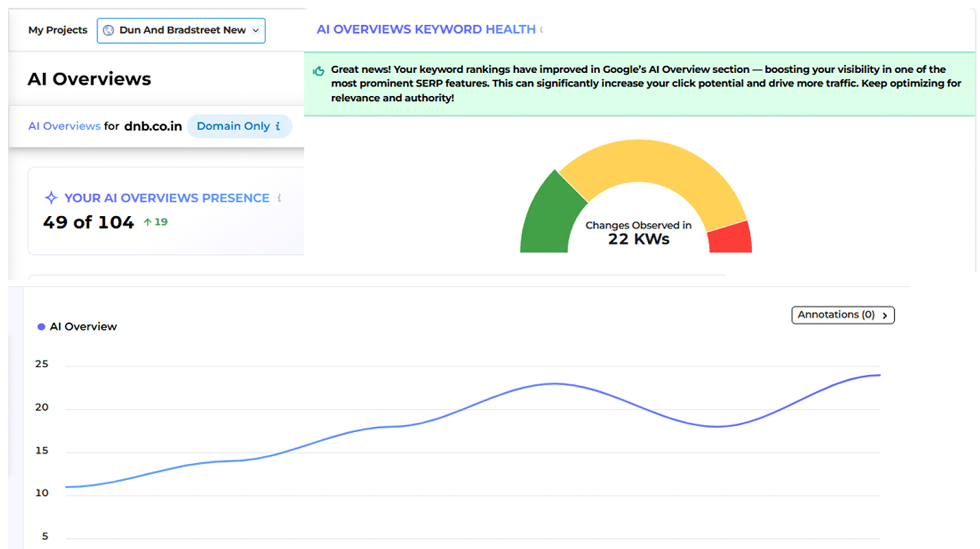Viewport: 980px width, 549px height.
Task: Click the dnb.co.in domain name
Action: pos(153,126)
